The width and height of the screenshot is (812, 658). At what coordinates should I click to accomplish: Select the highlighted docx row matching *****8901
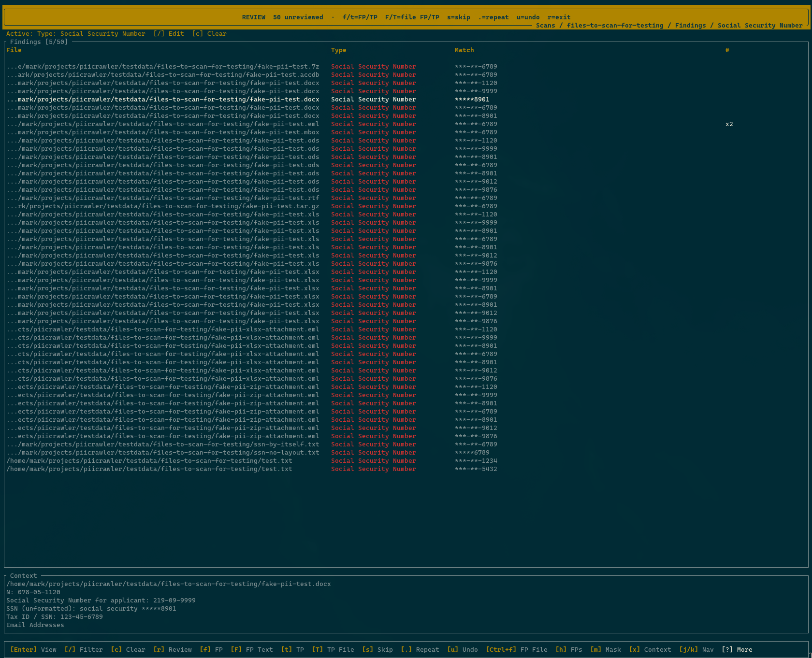406,100
